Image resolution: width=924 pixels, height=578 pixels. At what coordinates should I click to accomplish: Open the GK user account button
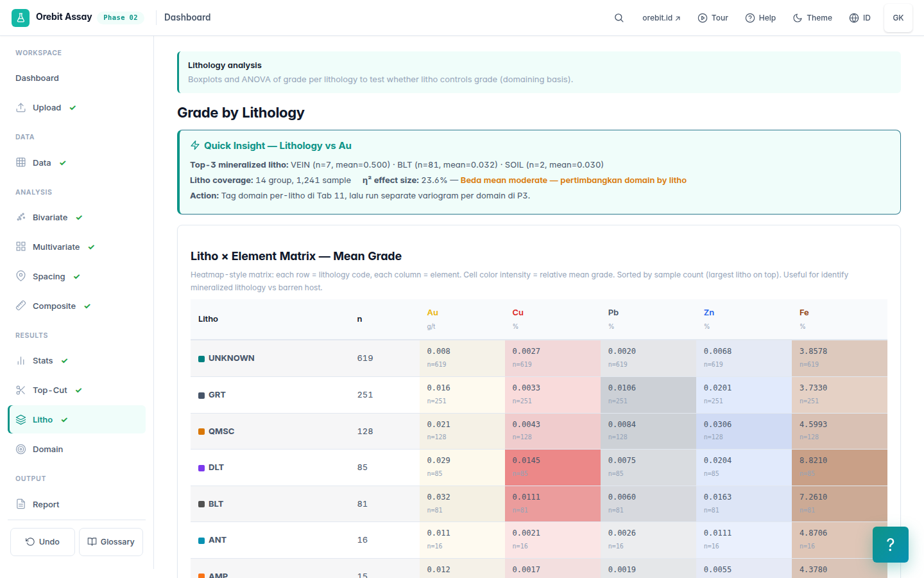click(x=898, y=18)
